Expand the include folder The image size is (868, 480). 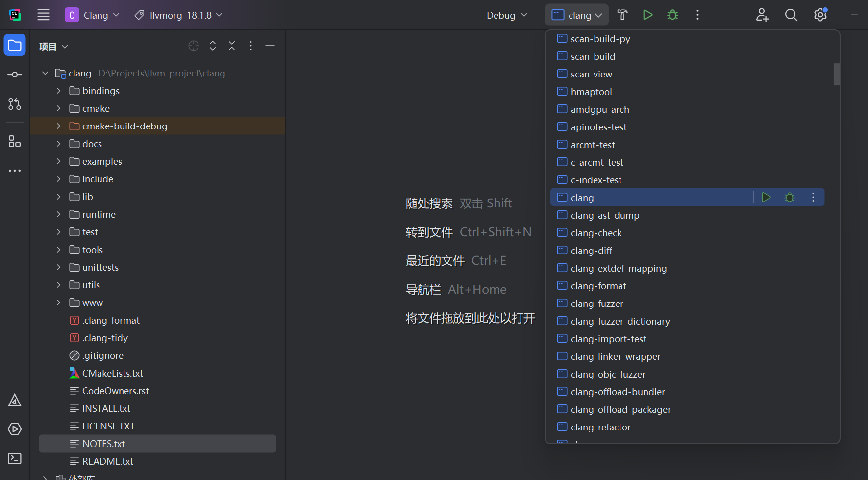[59, 179]
